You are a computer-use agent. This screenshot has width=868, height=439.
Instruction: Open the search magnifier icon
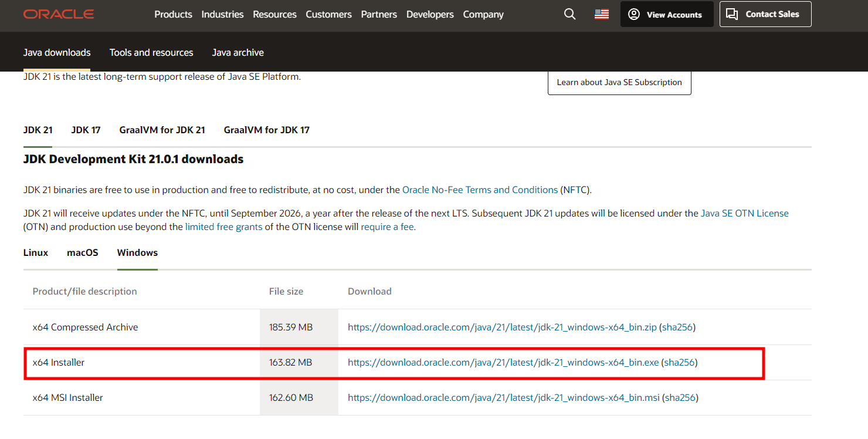569,14
